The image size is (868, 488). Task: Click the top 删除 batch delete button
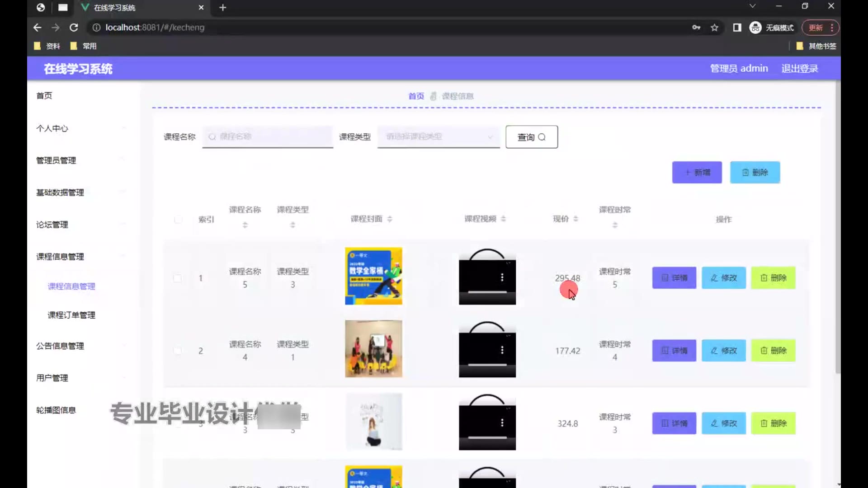click(755, 173)
